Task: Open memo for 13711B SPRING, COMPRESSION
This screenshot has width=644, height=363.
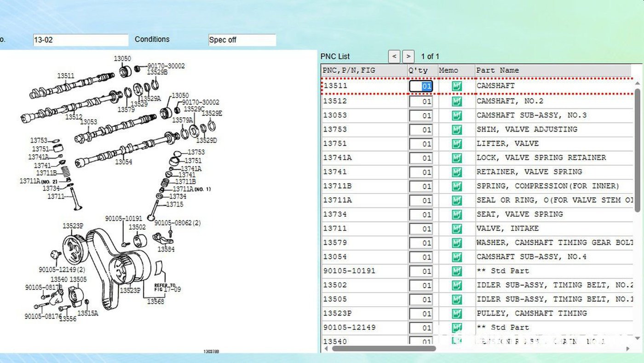Action: click(x=456, y=186)
